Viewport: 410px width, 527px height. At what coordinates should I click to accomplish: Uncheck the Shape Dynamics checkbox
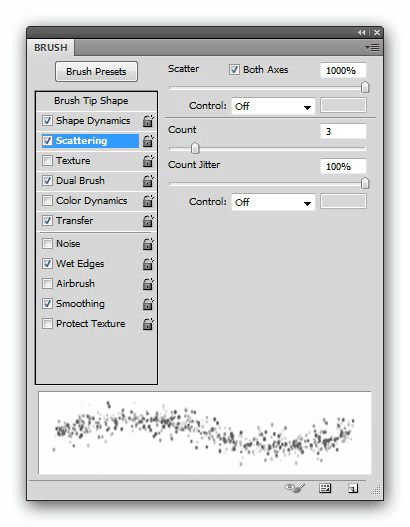[47, 120]
